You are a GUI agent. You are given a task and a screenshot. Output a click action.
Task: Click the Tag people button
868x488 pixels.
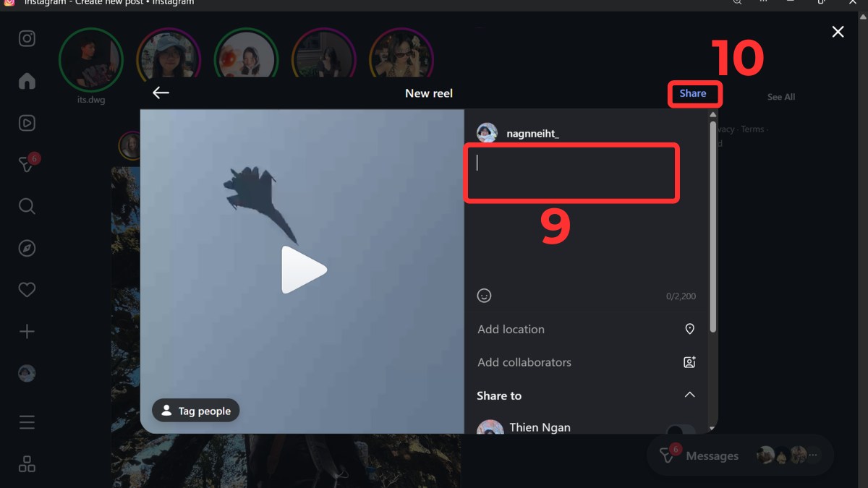point(195,410)
